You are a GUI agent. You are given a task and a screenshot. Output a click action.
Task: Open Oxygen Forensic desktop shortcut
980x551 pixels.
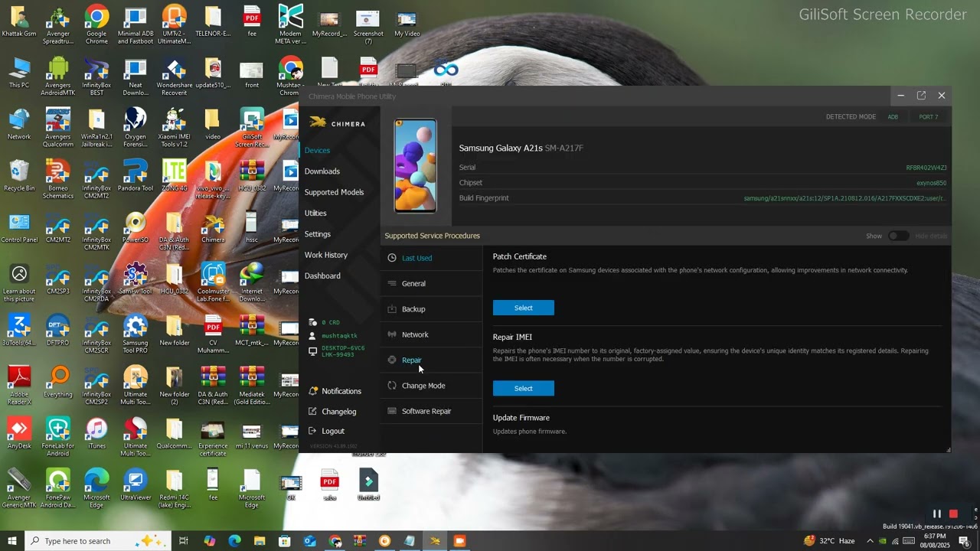coord(136,127)
